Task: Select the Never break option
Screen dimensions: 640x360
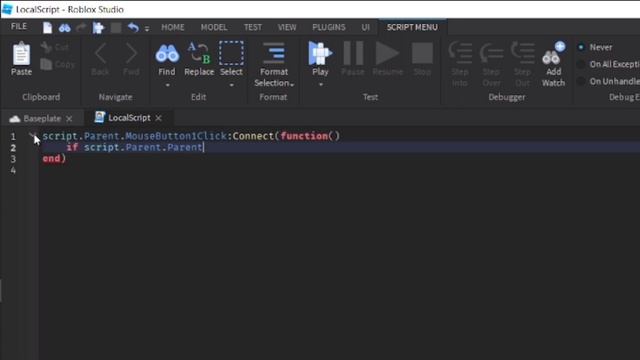Action: 581,47
